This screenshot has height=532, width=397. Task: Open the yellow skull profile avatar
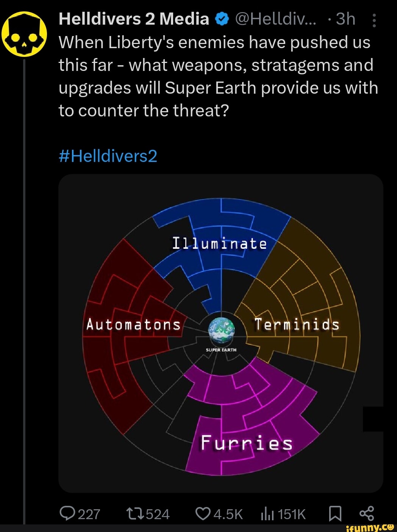click(x=24, y=34)
